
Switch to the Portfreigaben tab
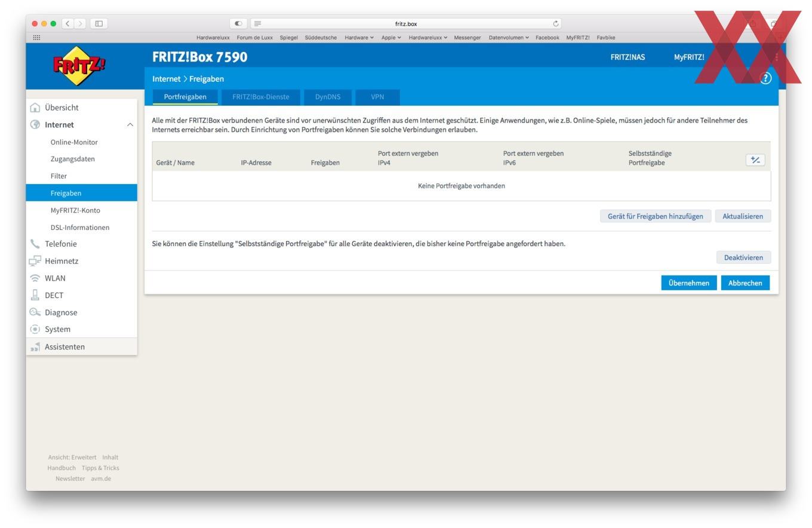pos(185,97)
